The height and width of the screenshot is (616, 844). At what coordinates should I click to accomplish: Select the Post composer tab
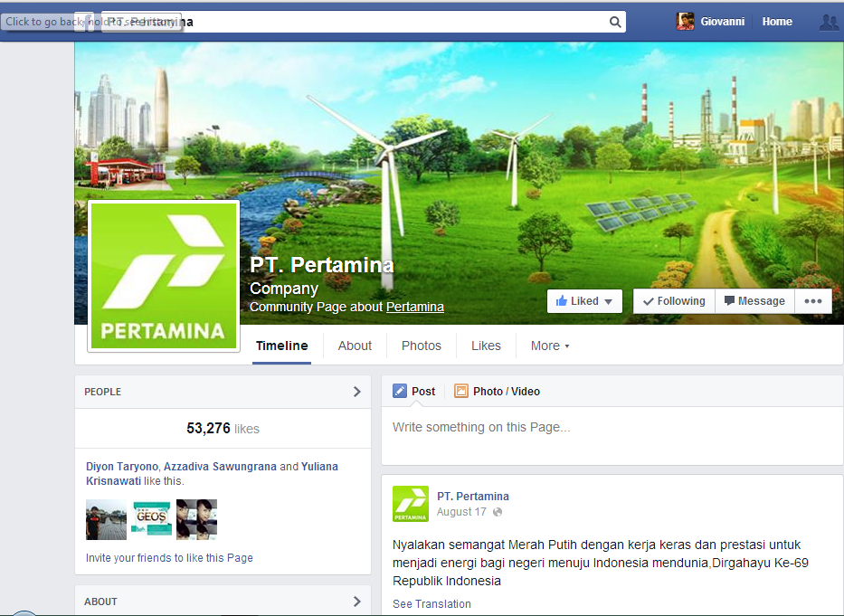point(414,392)
